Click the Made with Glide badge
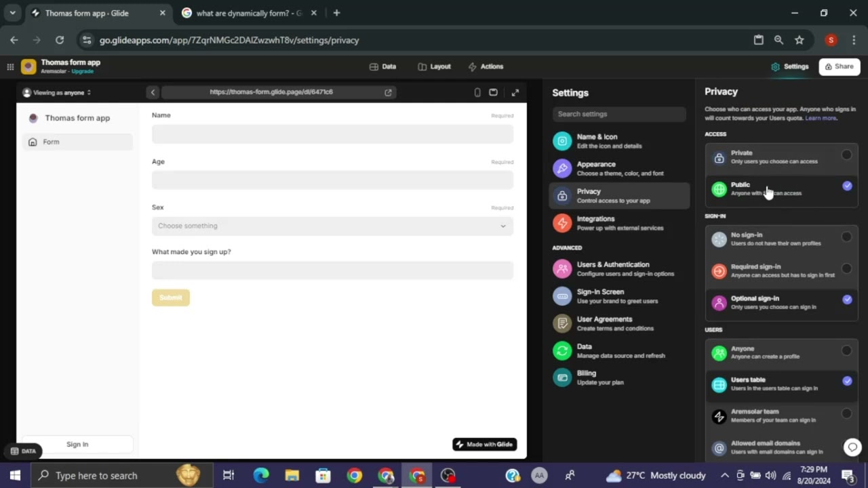This screenshot has width=868, height=488. point(485,445)
